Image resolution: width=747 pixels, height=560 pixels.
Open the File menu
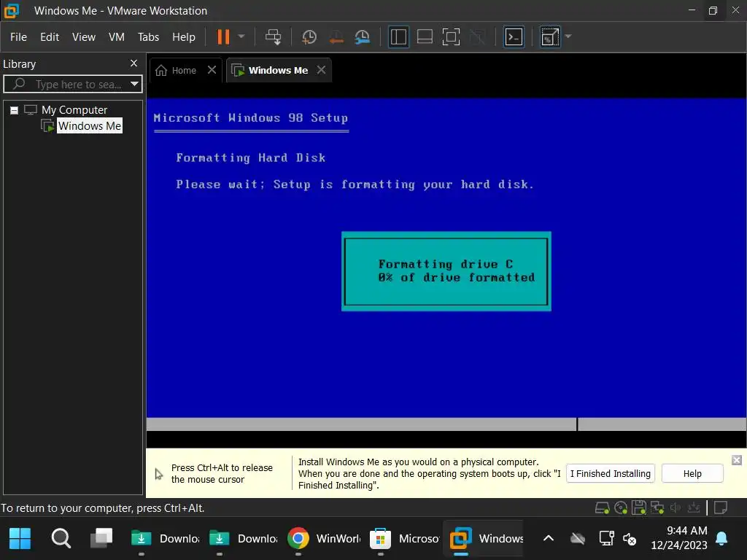coord(18,37)
